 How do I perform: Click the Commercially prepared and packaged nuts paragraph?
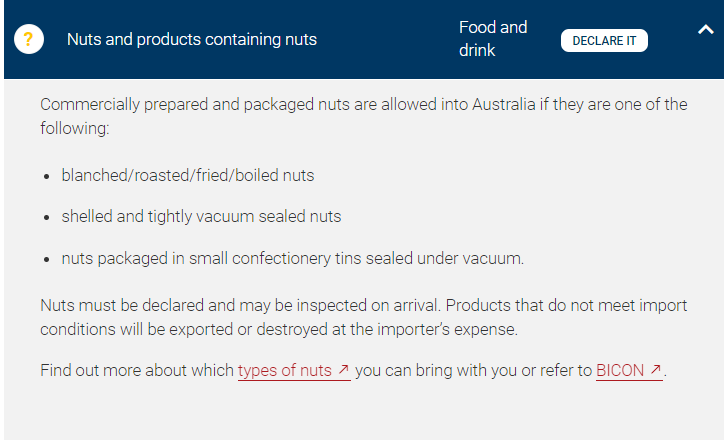363,116
